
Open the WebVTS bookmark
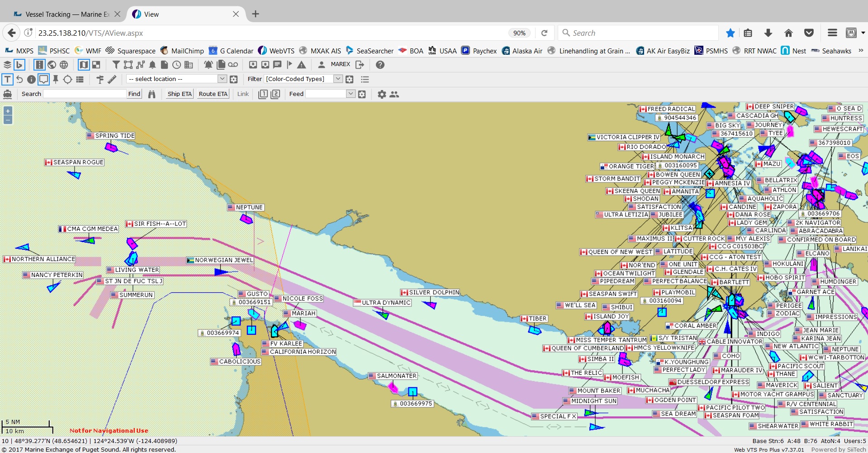276,51
